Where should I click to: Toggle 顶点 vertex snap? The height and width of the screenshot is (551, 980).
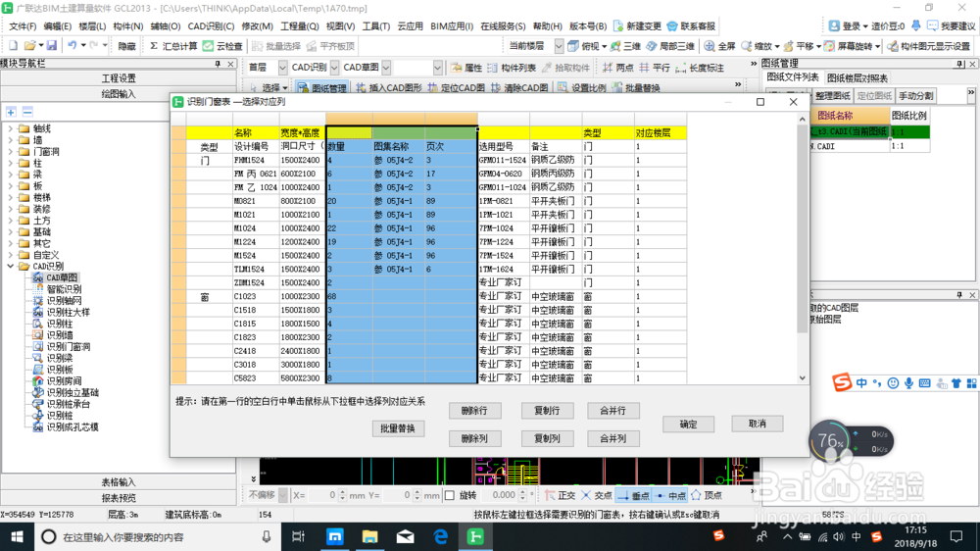[707, 495]
